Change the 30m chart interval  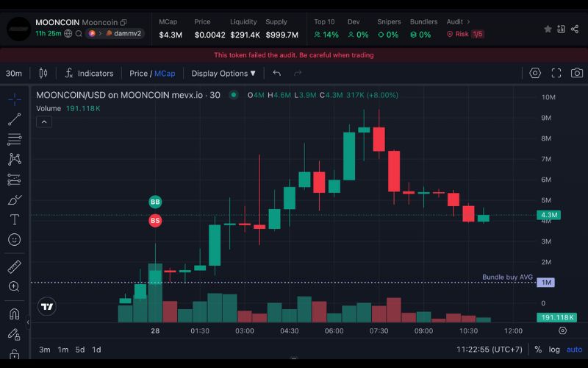click(13, 73)
